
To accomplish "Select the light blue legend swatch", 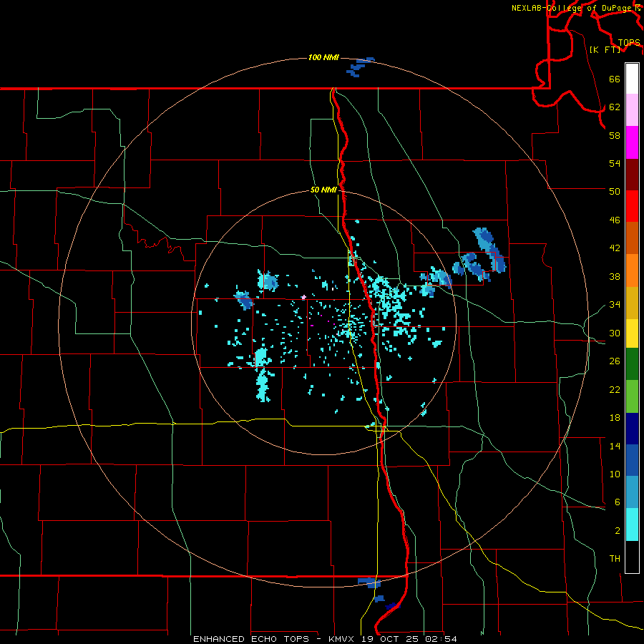I will [632, 492].
